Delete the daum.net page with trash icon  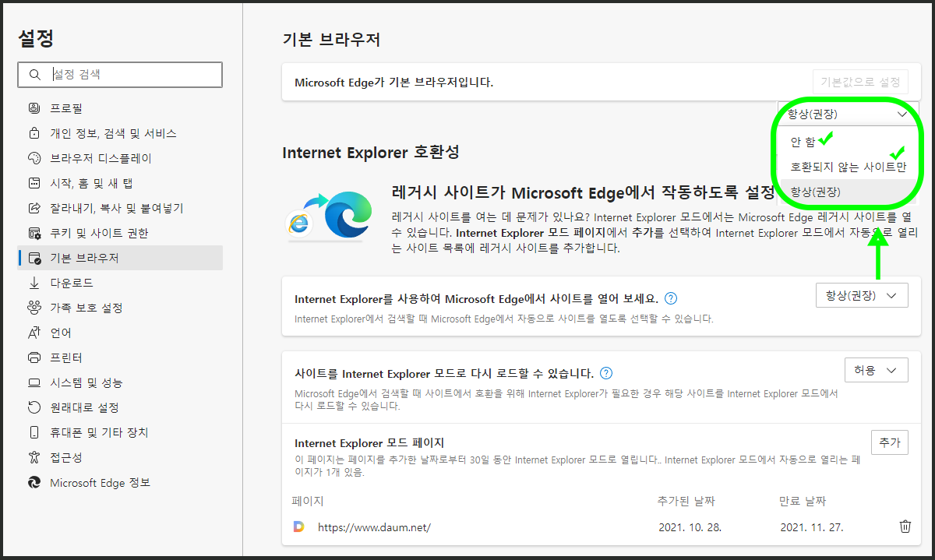pos(905,527)
